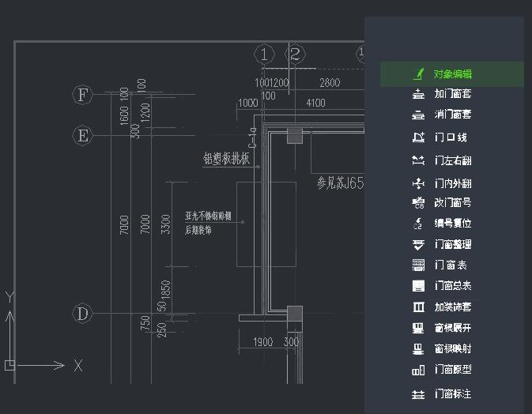Image resolution: width=532 pixels, height=414 pixels.
Task: Click the 加装饰套 icon
Action: click(418, 307)
